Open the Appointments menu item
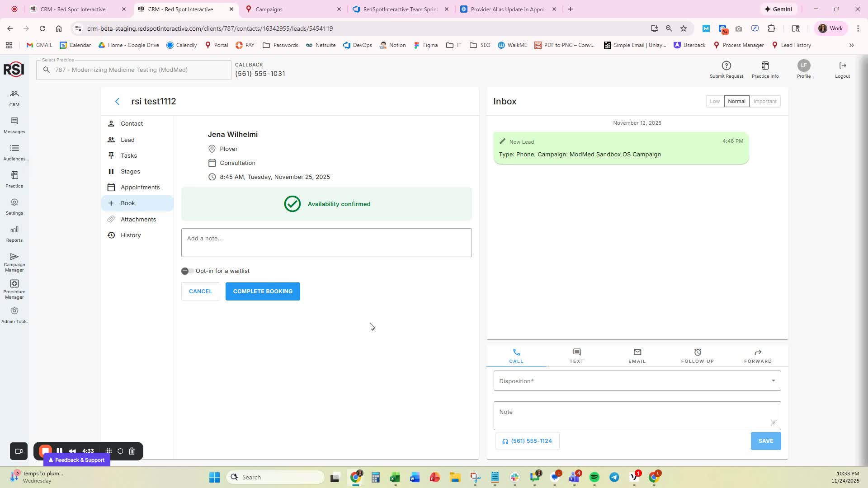 click(x=140, y=188)
